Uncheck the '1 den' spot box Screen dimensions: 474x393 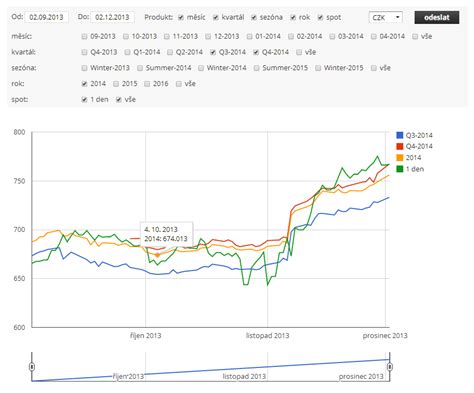tap(84, 100)
